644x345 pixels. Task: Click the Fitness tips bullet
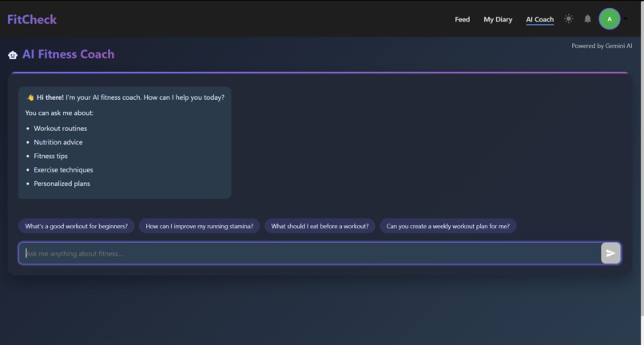(50, 156)
